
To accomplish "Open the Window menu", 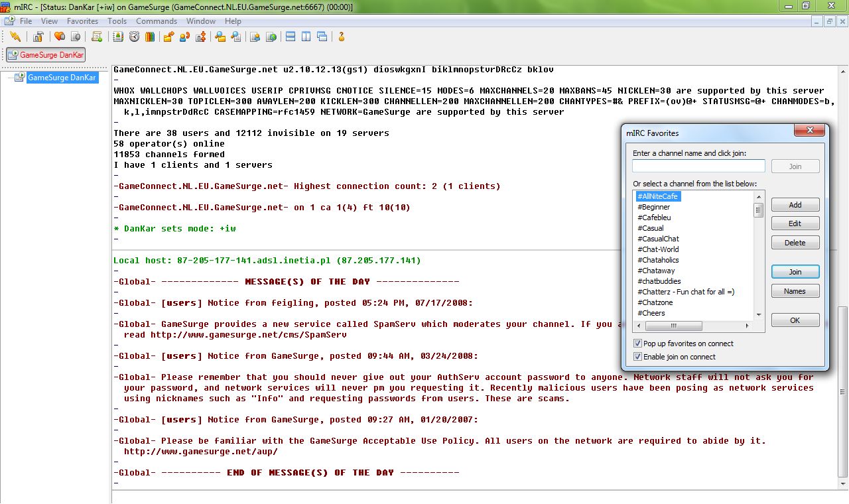I will [201, 21].
